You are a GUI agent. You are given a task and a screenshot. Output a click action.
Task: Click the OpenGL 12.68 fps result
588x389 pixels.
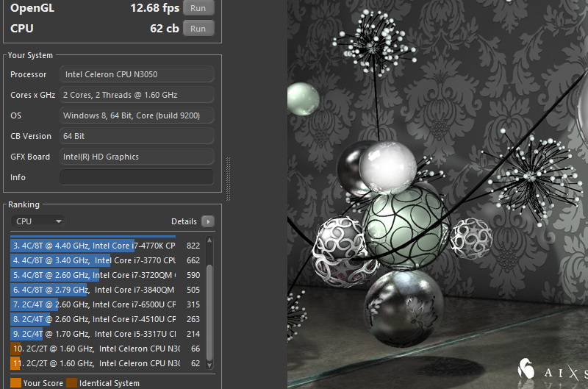[x=155, y=8]
